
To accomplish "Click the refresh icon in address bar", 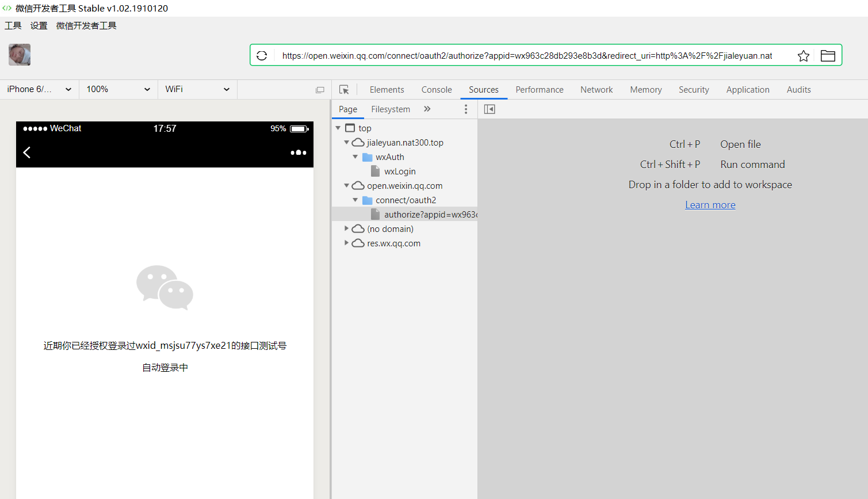I will (262, 56).
